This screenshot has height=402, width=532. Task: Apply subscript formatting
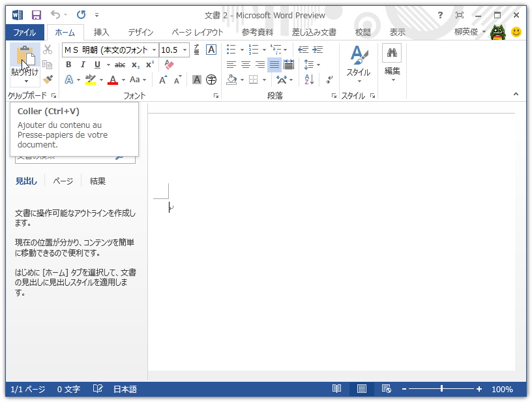pos(135,65)
